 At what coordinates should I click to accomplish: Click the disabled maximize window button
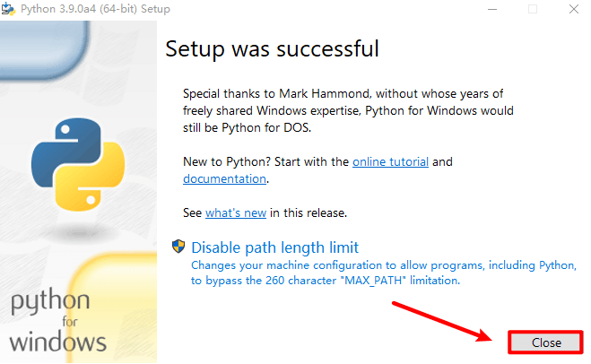(x=533, y=9)
